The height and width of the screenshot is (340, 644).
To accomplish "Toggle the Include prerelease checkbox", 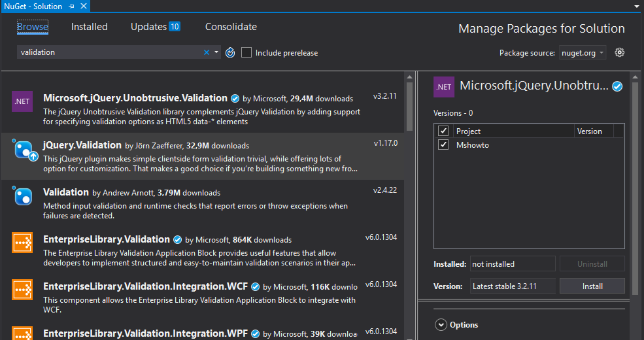I will [x=246, y=52].
